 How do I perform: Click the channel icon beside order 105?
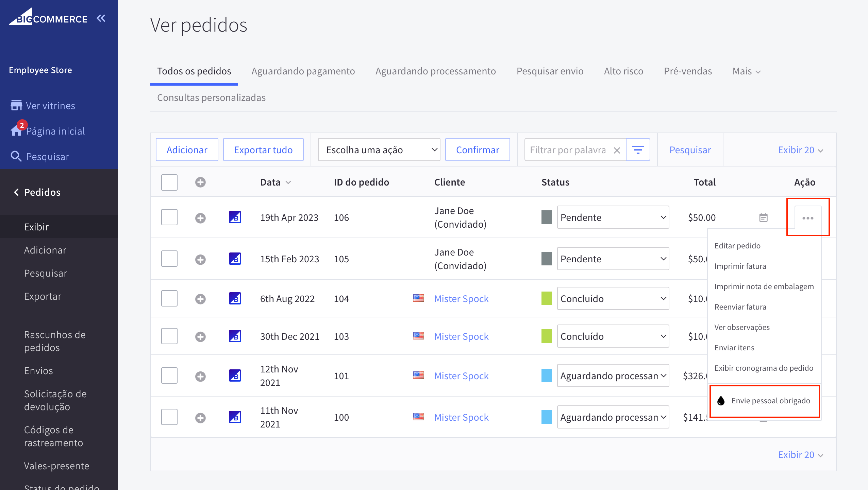235,259
